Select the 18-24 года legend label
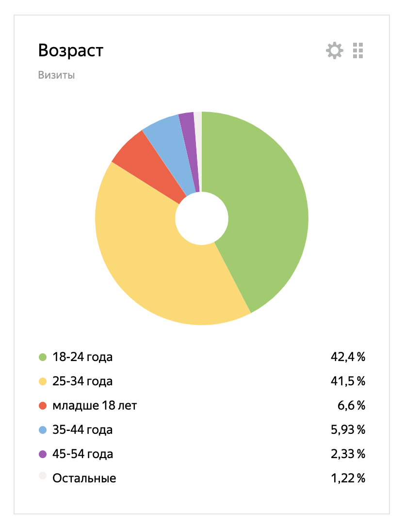This screenshot has height=528, width=420. click(x=82, y=358)
